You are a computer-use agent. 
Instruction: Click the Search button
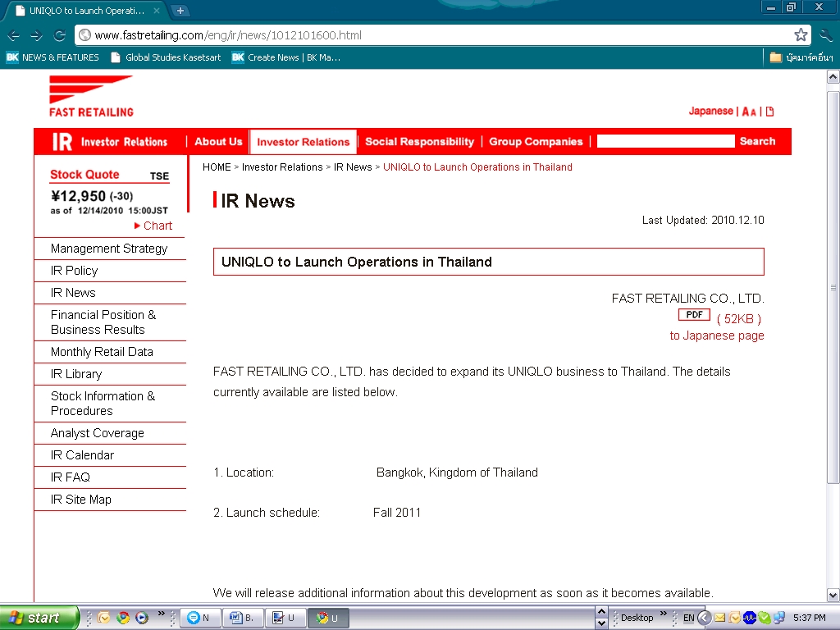757,141
